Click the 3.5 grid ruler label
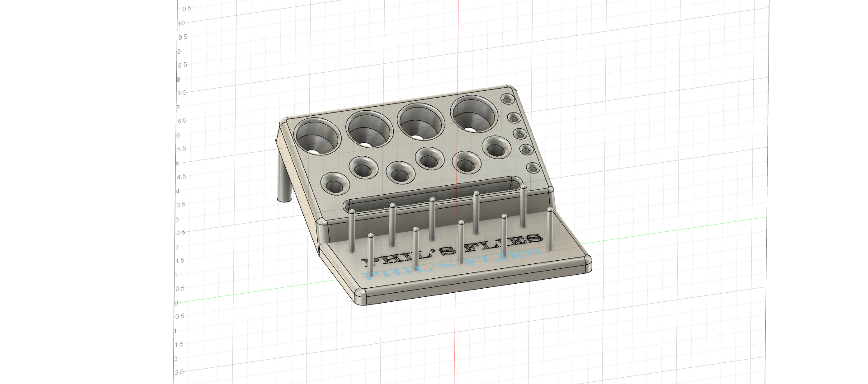 (x=181, y=205)
